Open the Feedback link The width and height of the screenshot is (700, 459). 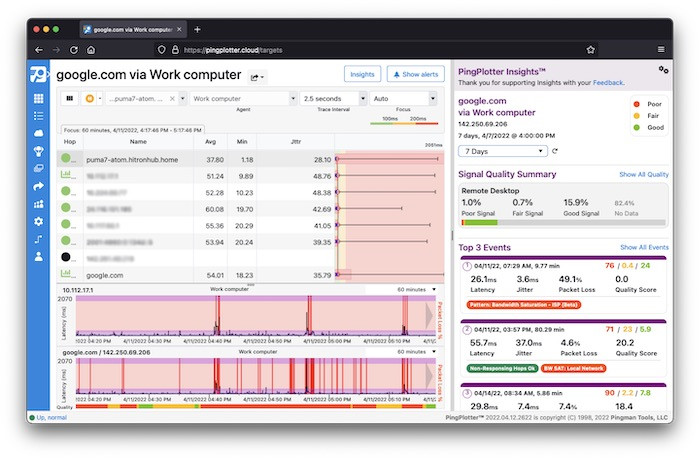pyautogui.click(x=608, y=83)
